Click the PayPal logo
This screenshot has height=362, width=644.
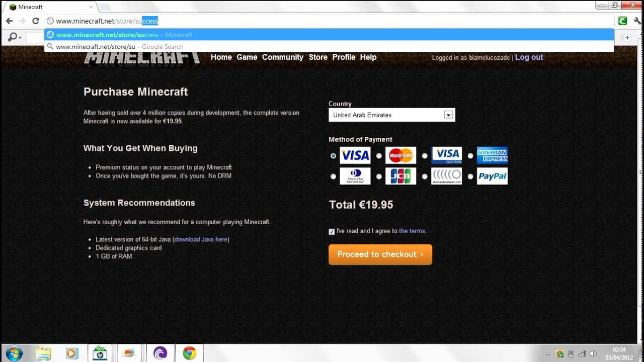point(492,176)
